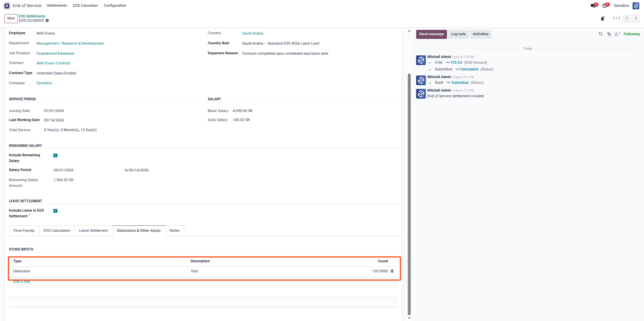Open the Beth Evans Contract link
Viewport: 644px width, 321px height.
tap(53, 63)
